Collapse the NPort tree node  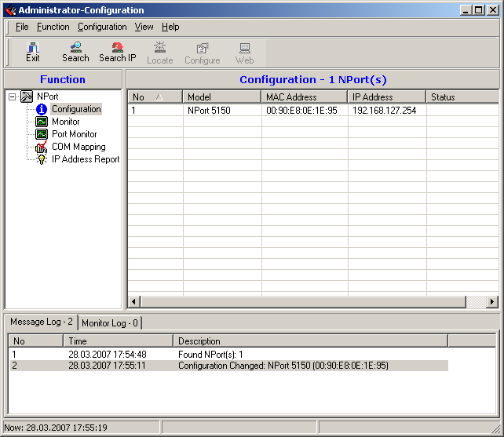[13, 97]
